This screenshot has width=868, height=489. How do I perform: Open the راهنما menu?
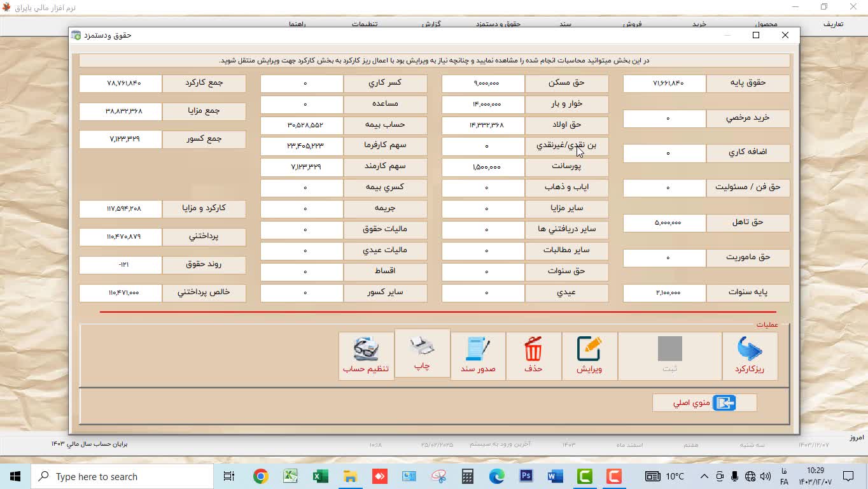point(297,24)
